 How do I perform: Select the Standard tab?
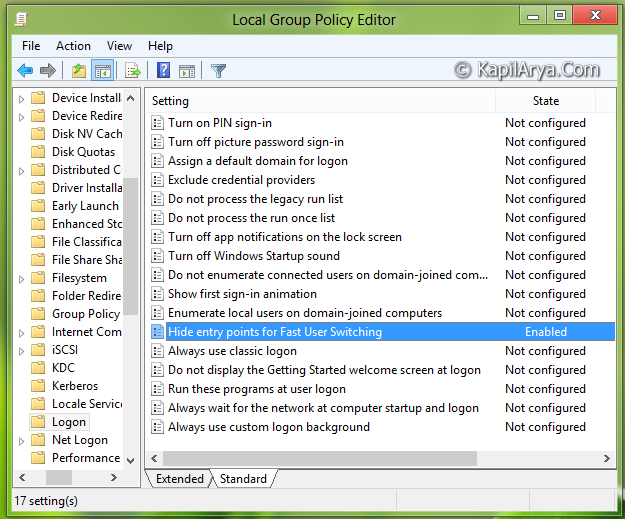(x=243, y=479)
